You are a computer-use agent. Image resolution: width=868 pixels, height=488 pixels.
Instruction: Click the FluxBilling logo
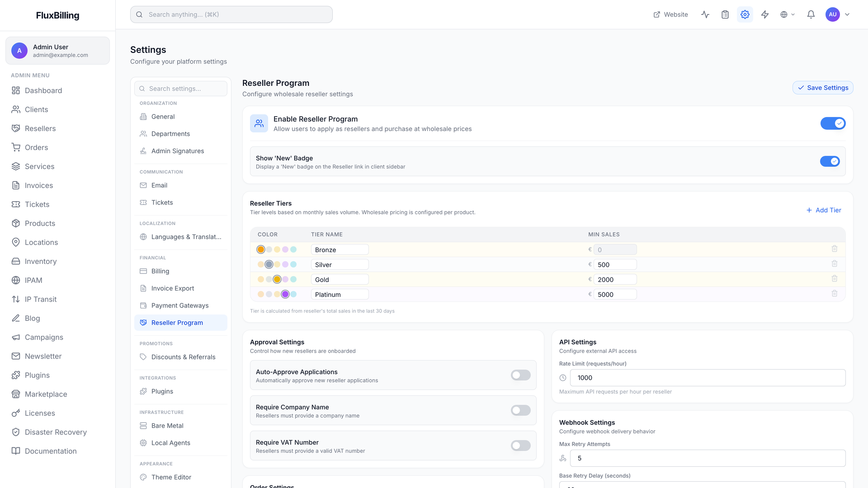tap(57, 15)
